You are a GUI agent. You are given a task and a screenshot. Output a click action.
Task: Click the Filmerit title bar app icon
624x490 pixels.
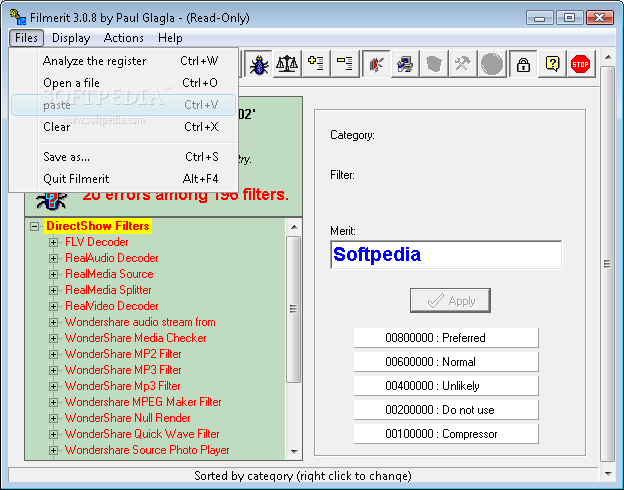pos(18,18)
